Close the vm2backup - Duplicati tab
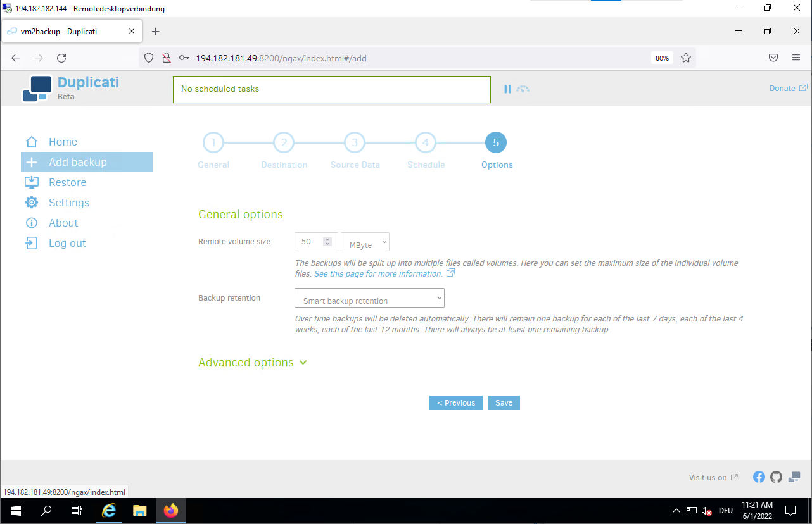This screenshot has width=812, height=524. coord(132,31)
